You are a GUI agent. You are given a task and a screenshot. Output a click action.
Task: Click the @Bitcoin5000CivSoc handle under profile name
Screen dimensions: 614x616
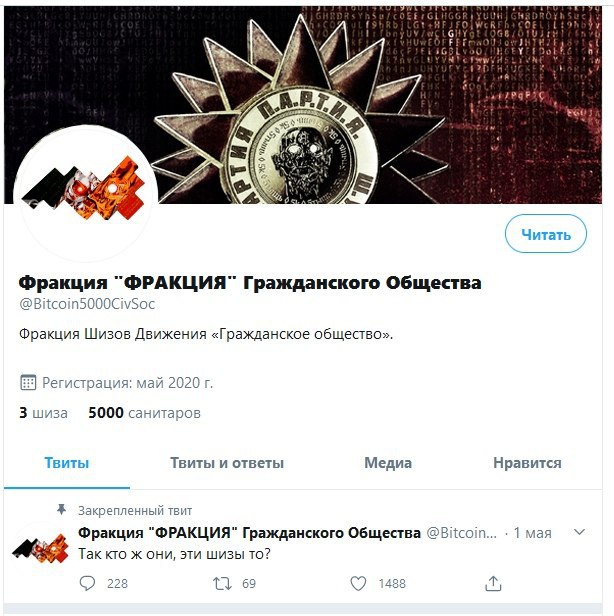[x=87, y=304]
